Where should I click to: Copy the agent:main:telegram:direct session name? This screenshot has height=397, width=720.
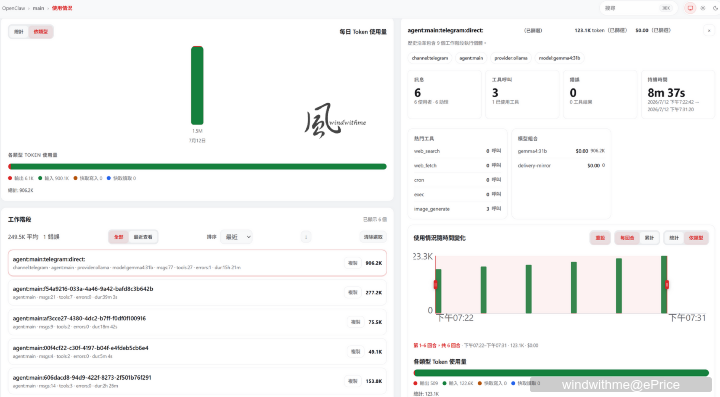(x=352, y=263)
